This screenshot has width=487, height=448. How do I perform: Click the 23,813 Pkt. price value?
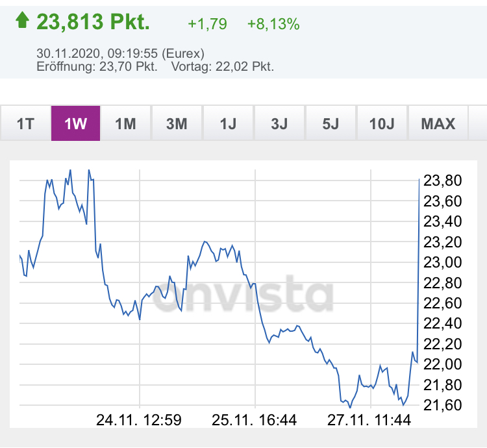93,22
